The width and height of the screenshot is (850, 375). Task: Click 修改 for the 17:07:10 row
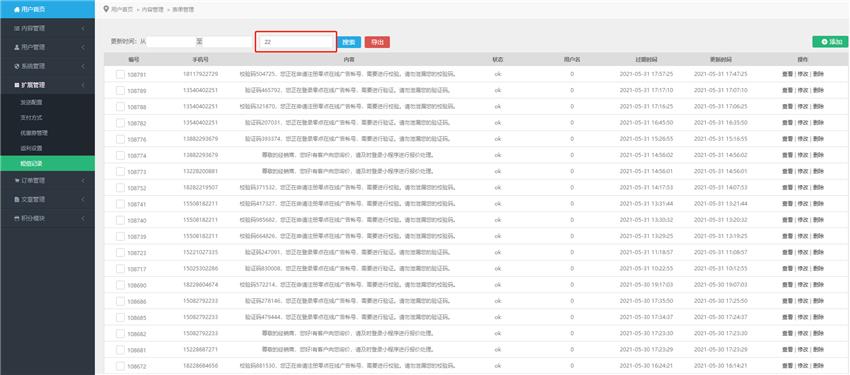803,90
